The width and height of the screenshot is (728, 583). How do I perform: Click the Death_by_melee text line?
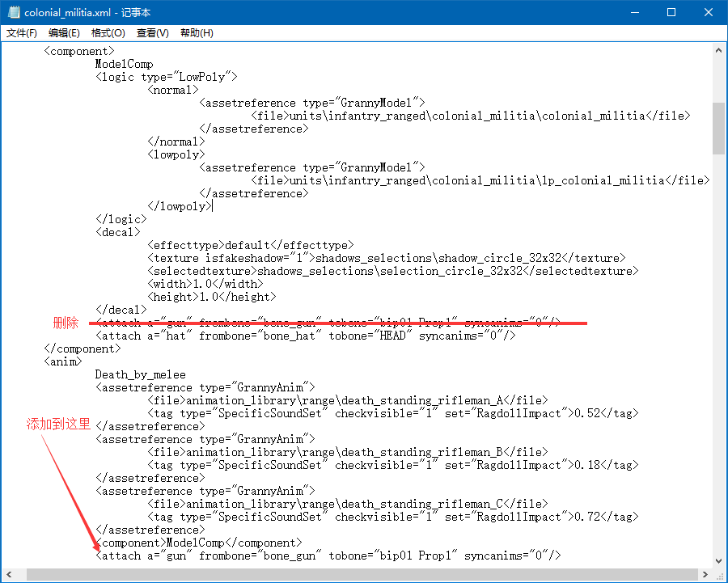coord(140,375)
